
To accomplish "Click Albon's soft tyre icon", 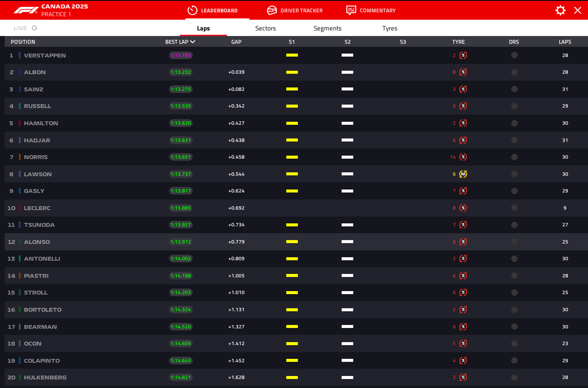I will [463, 72].
